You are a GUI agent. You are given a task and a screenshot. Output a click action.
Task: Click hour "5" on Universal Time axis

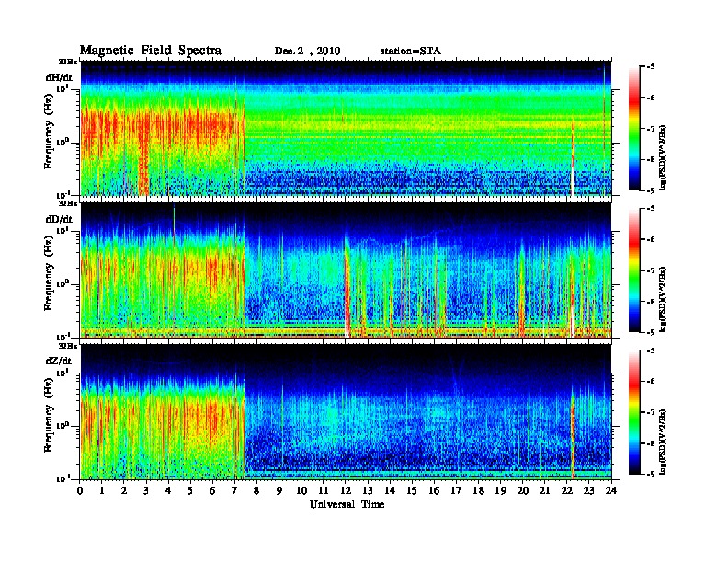[190, 490]
